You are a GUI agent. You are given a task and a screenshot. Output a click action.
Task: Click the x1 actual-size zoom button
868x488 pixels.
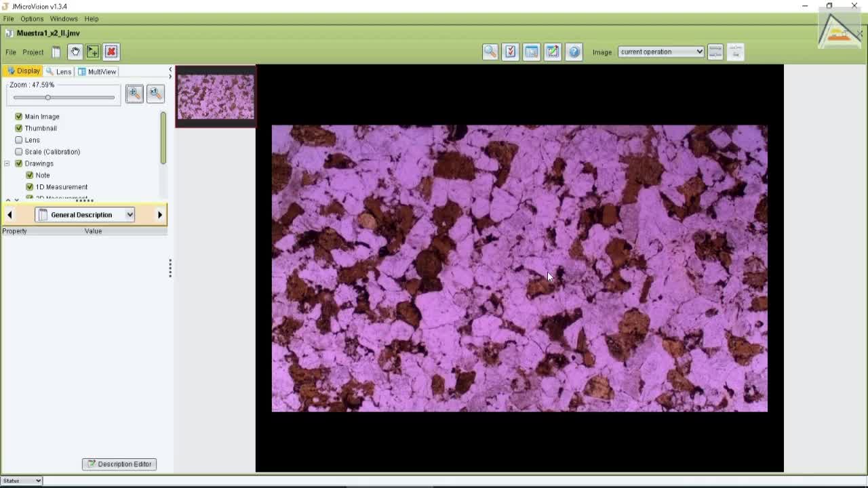tap(155, 94)
